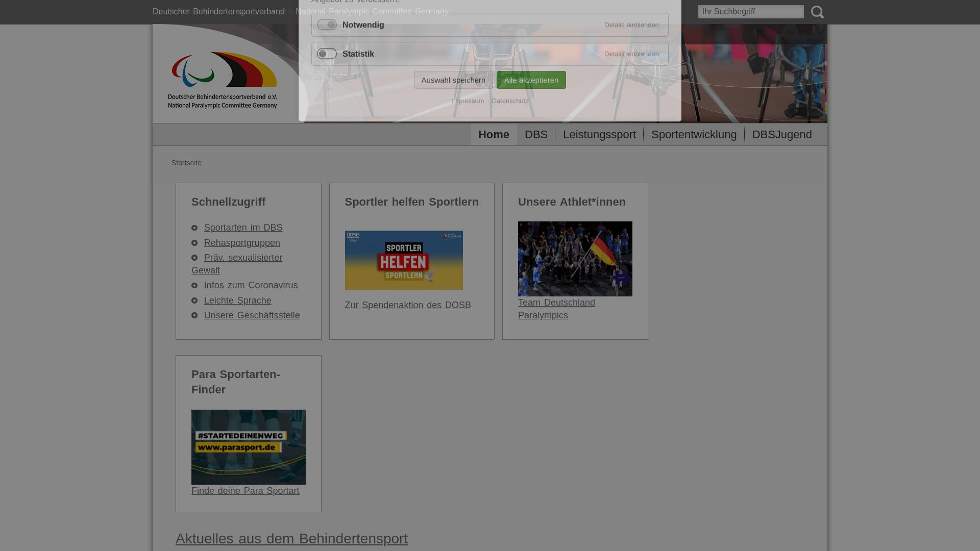Viewport: 980px width, 551px height.
Task: Open Zur Spendenaktion des DOSB
Action: coord(408,305)
